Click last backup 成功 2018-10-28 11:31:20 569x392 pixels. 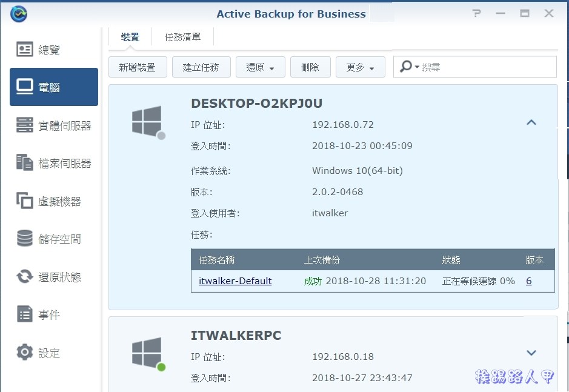[x=365, y=281]
